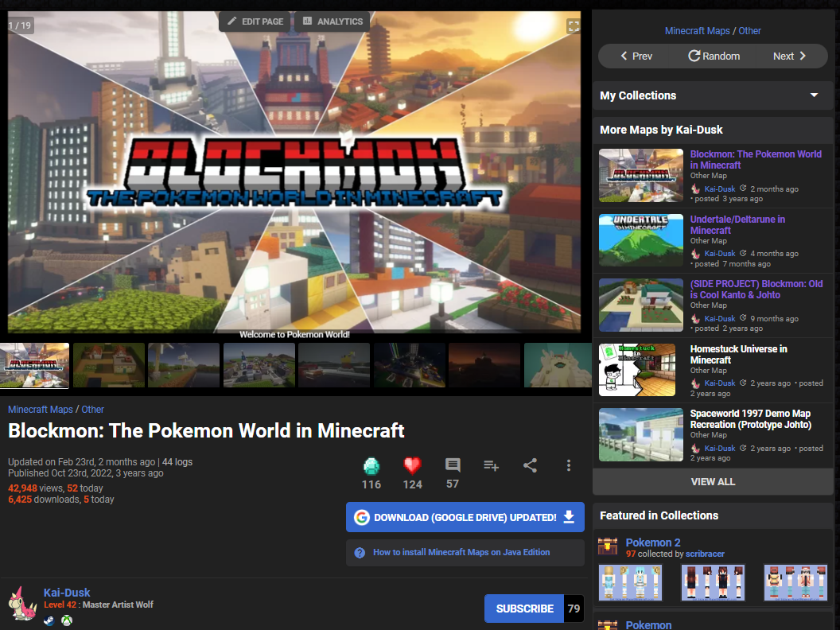This screenshot has width=840, height=630.
Task: Visit scribracer's Pokemon 2 collection
Action: pyautogui.click(x=652, y=542)
